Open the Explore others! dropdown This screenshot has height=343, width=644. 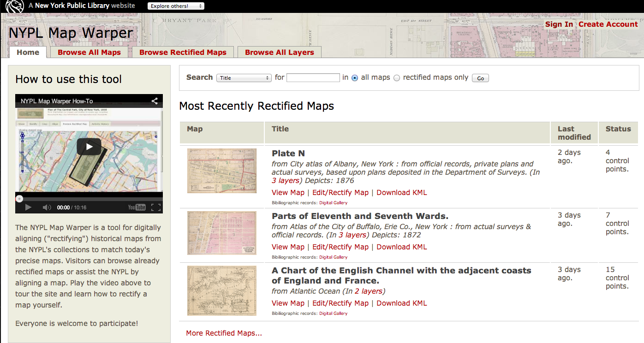click(176, 6)
